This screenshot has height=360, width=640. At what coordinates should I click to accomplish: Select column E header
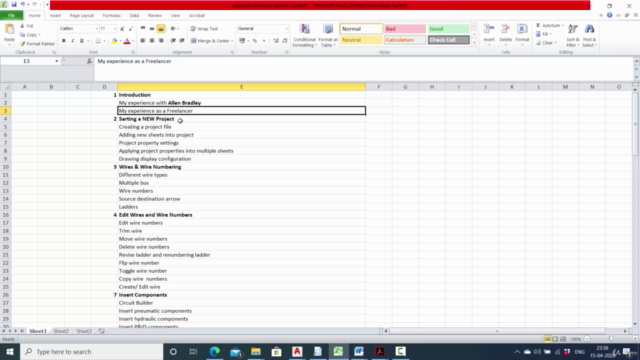241,87
